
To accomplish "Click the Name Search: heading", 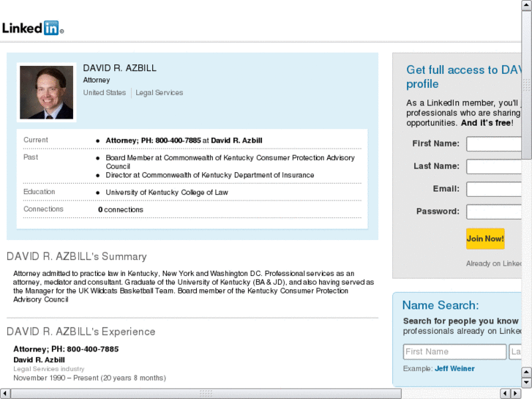I will click(x=441, y=305).
